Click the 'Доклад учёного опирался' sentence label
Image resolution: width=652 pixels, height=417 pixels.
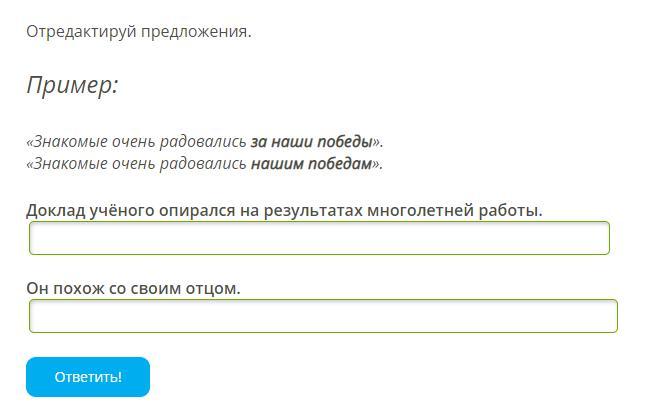pos(284,210)
